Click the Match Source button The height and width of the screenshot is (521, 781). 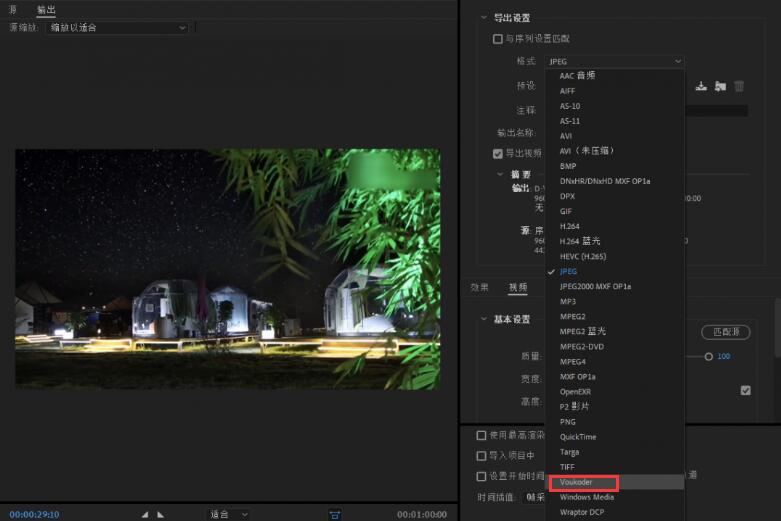coord(726,332)
